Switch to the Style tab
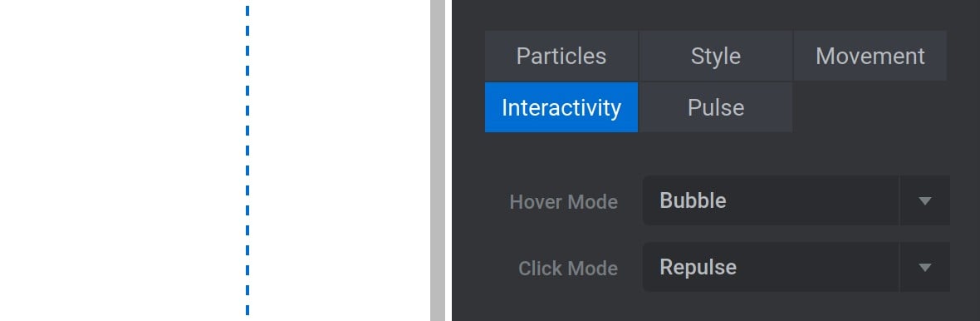Image resolution: width=980 pixels, height=321 pixels. [x=716, y=57]
